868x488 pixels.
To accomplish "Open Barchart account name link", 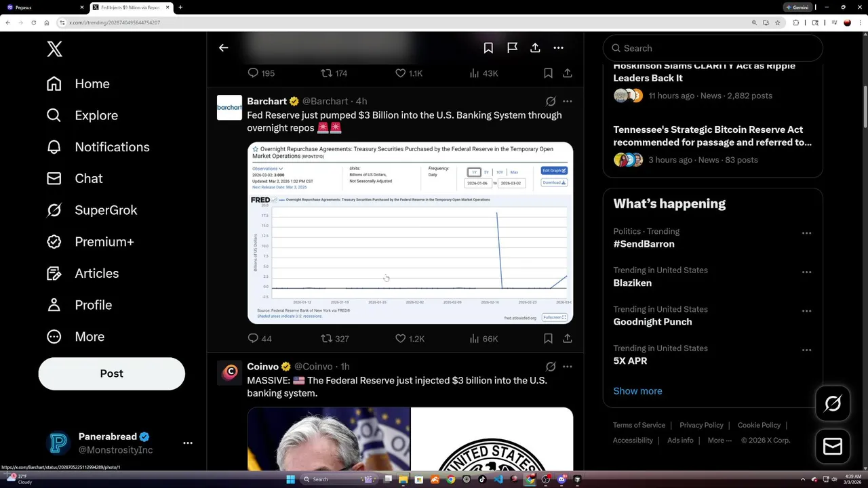I will pyautogui.click(x=267, y=101).
